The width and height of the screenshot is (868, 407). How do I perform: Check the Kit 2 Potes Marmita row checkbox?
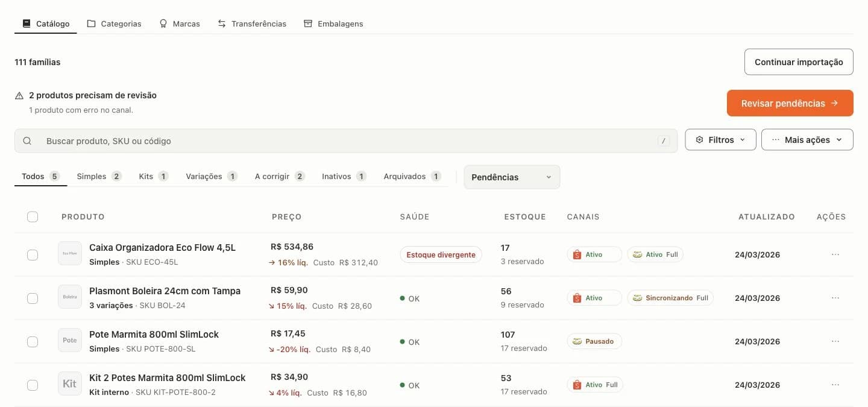coord(33,385)
